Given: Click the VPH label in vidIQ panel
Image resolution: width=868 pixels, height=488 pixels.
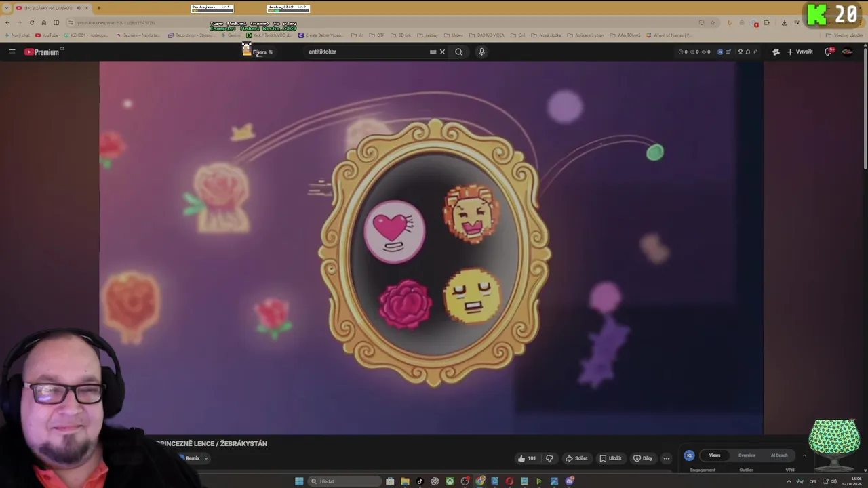Looking at the screenshot, I should coord(790,470).
